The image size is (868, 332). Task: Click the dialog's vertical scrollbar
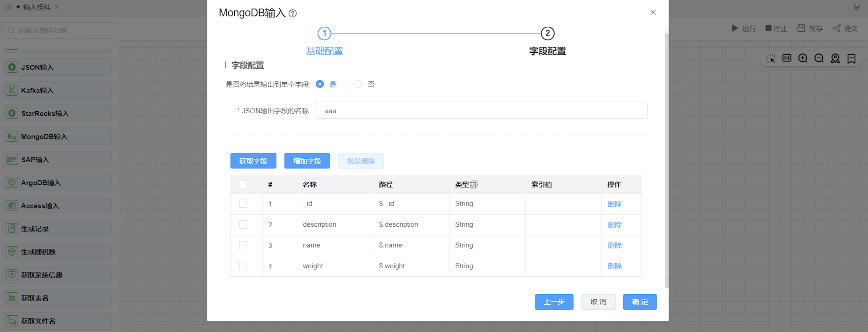(666, 160)
